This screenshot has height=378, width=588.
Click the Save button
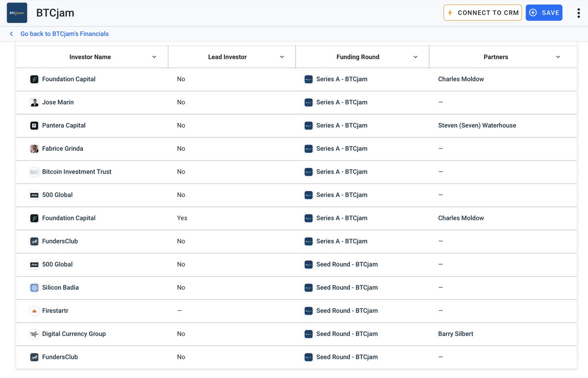tap(544, 13)
